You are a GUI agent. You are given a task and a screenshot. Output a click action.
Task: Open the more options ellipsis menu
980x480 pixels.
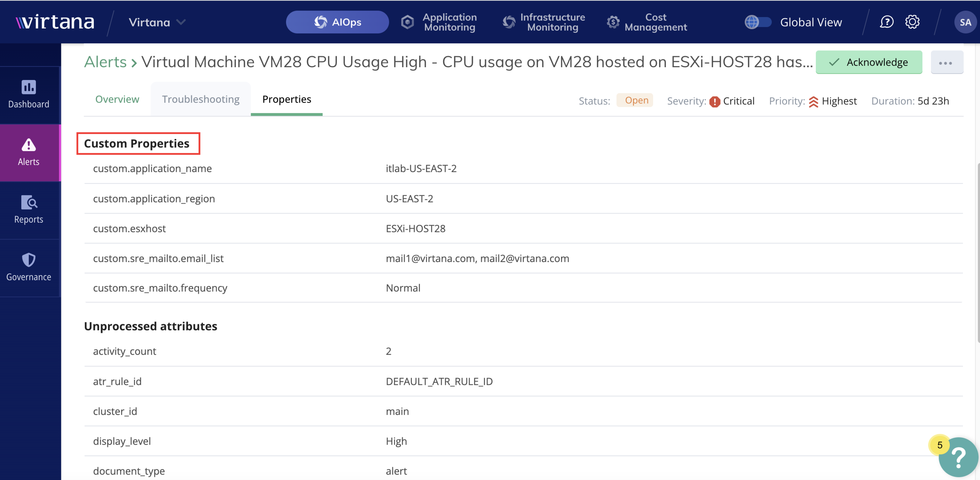click(x=947, y=62)
